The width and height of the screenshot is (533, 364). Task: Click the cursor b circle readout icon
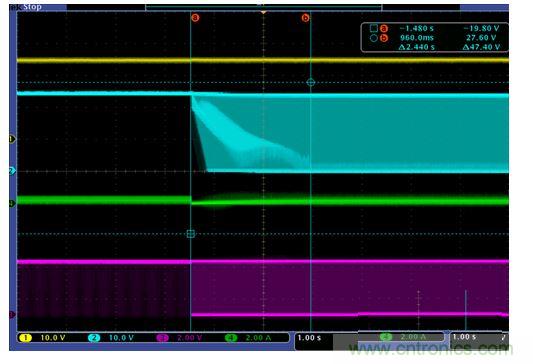pyautogui.click(x=374, y=38)
